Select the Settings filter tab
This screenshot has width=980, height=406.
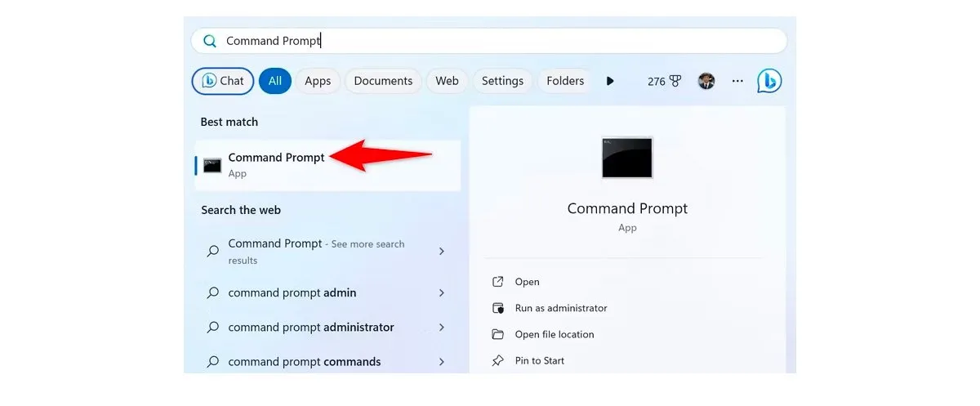(x=502, y=81)
